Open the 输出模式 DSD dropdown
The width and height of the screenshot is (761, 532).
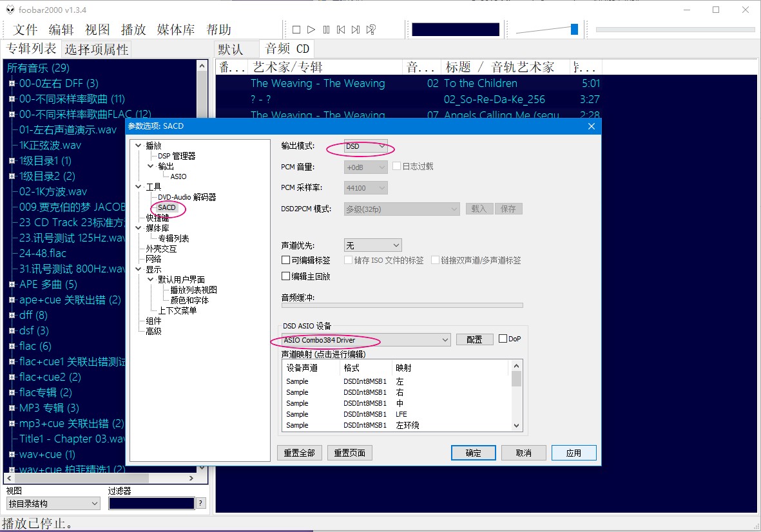(x=365, y=146)
